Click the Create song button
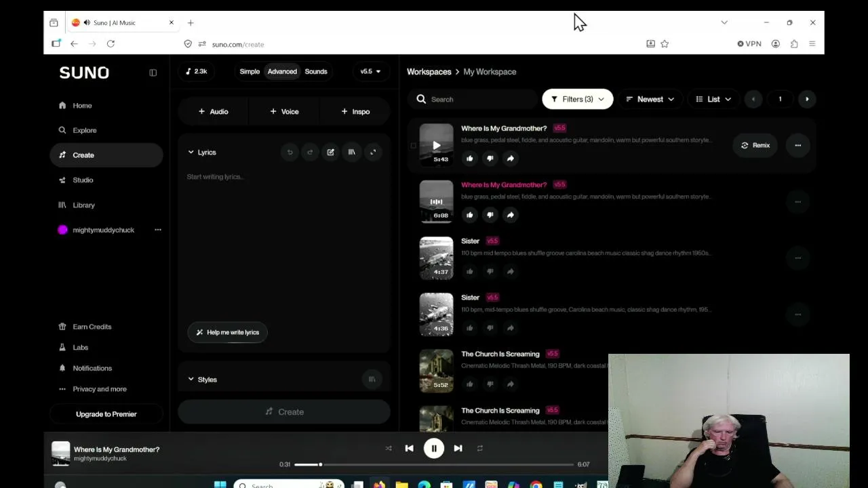868x488 pixels. [284, 411]
